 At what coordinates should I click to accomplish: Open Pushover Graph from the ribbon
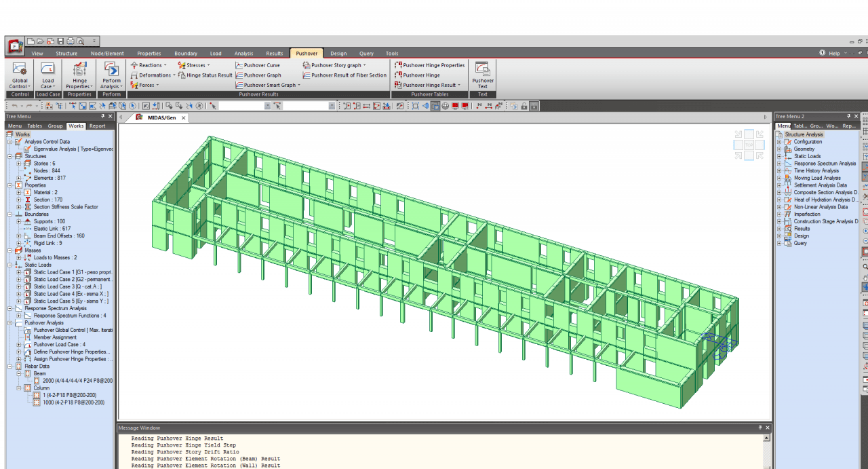point(262,75)
